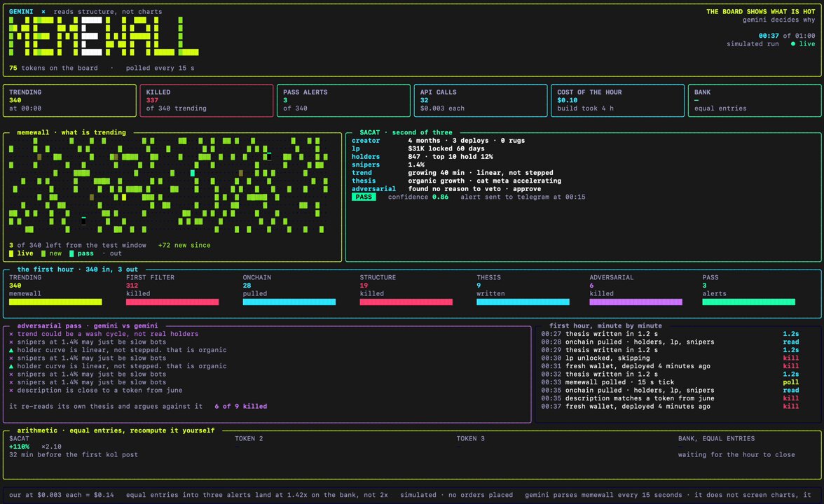Open the KILLED stat card showing 337
Image resolution: width=824 pixels, height=504 pixels.
point(207,100)
